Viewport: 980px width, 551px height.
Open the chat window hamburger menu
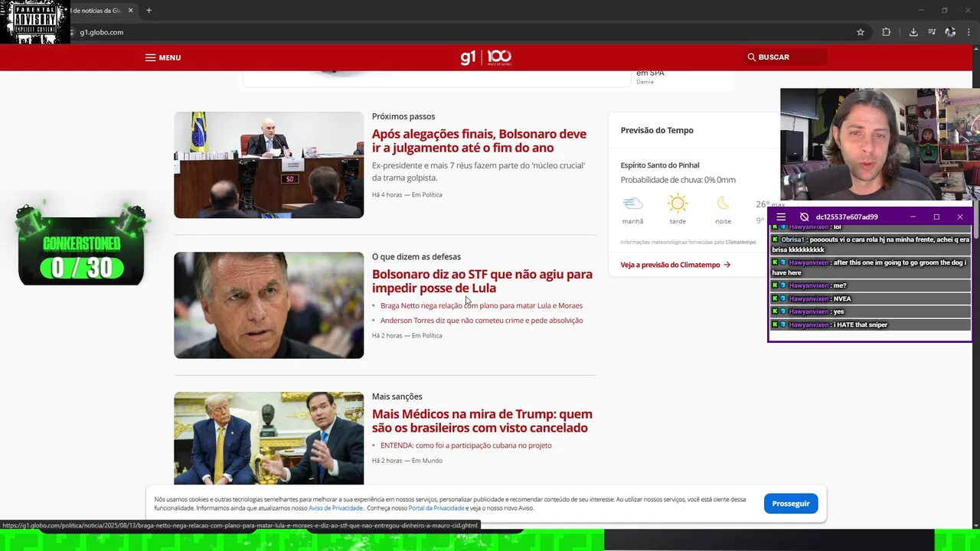(x=781, y=217)
